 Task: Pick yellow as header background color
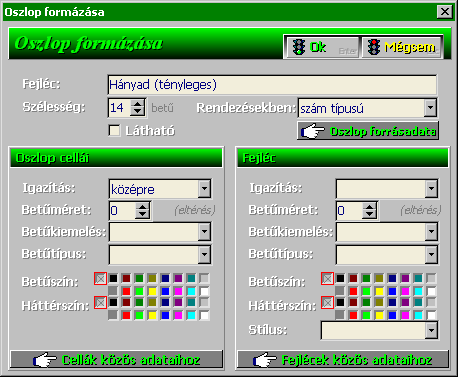(x=379, y=315)
